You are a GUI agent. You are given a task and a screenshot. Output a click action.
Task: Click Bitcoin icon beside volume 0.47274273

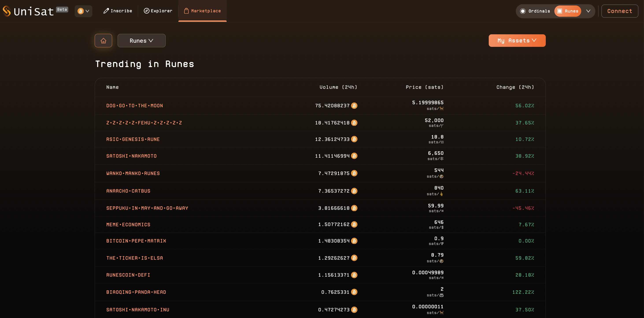click(354, 310)
